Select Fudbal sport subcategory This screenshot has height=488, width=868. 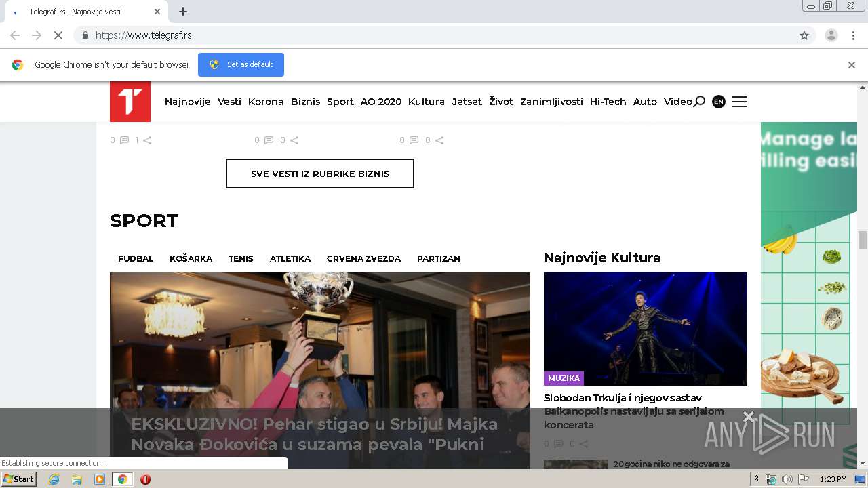pyautogui.click(x=136, y=258)
